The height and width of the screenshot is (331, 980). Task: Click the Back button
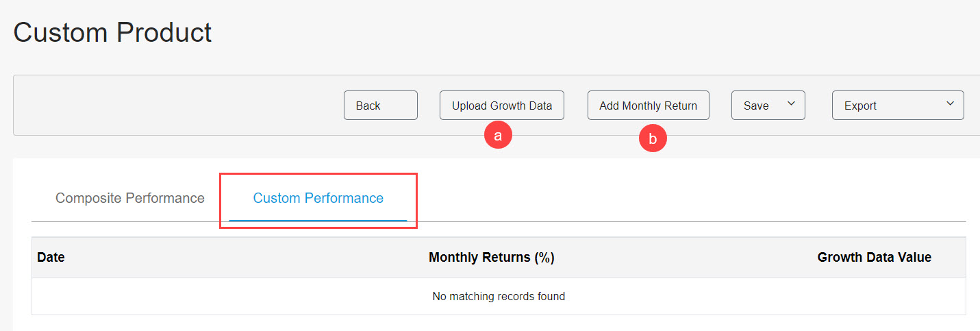[380, 106]
